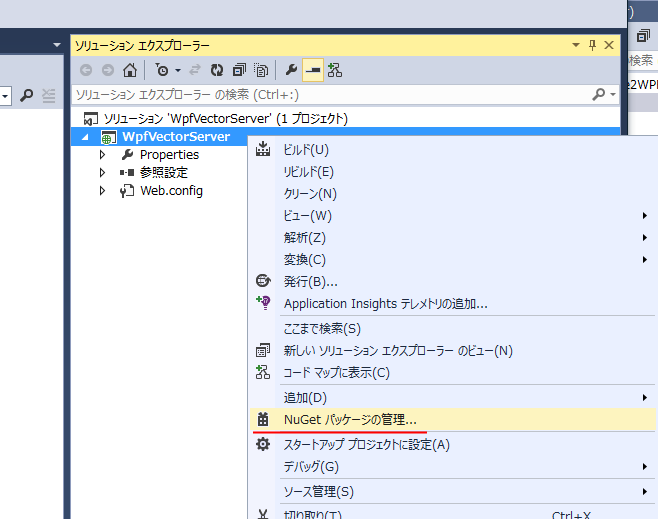This screenshot has height=519, width=658.
Task: Expand the Web.config node
Action: [x=102, y=190]
